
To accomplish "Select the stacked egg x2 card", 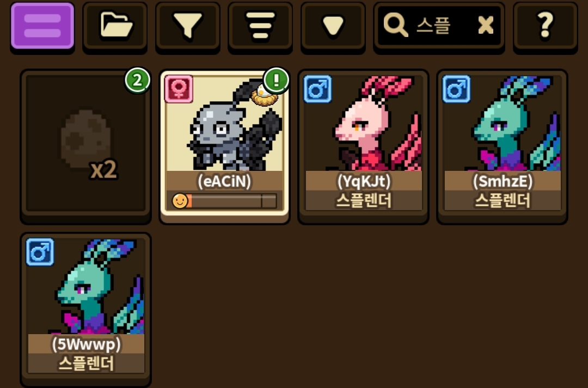I will 86,145.
